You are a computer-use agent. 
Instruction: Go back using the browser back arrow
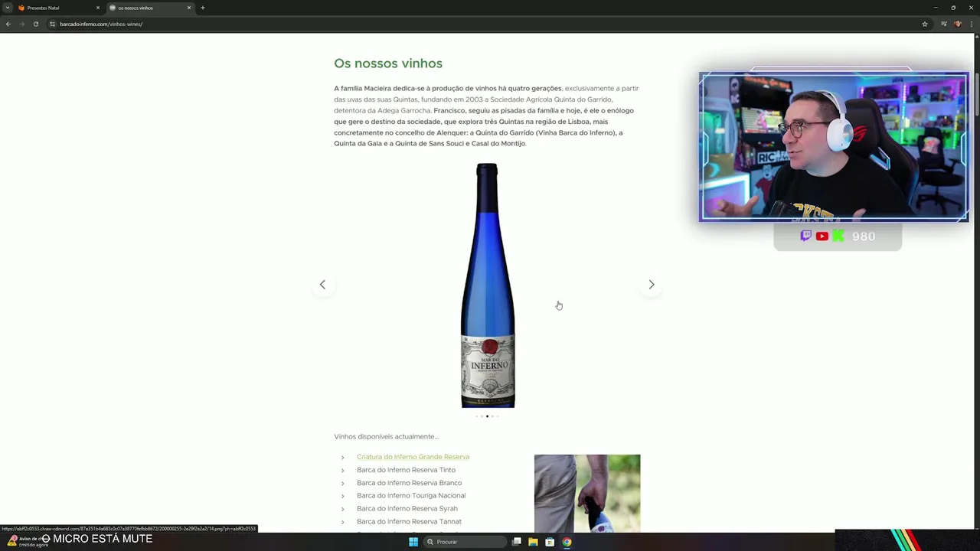click(8, 24)
